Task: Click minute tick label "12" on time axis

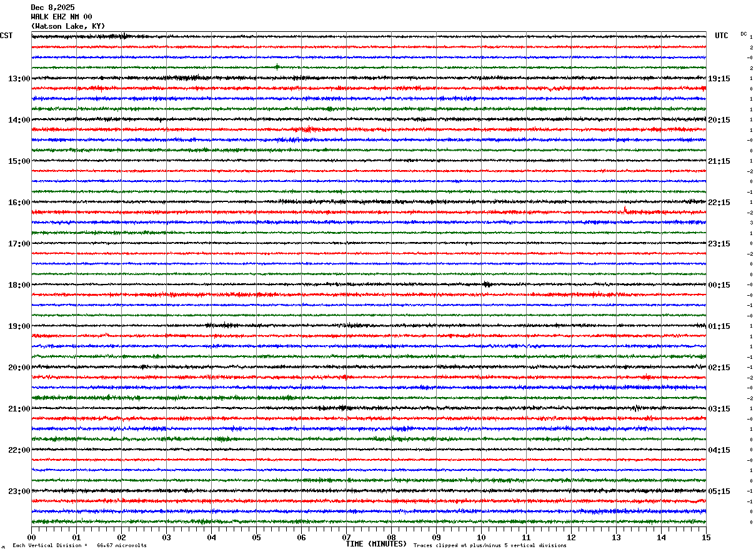Action: 571,537
